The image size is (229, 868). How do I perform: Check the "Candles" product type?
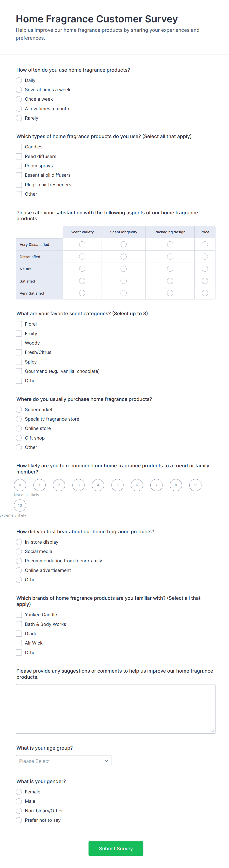pyautogui.click(x=18, y=147)
